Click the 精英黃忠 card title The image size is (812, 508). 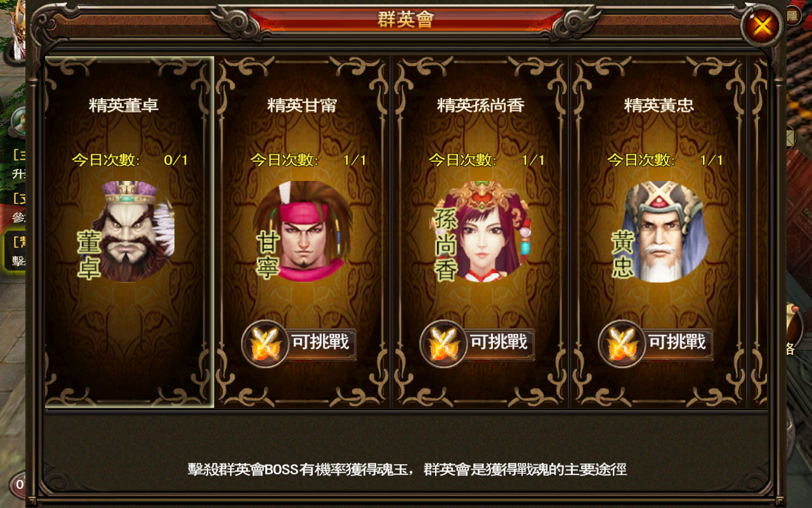tap(659, 105)
